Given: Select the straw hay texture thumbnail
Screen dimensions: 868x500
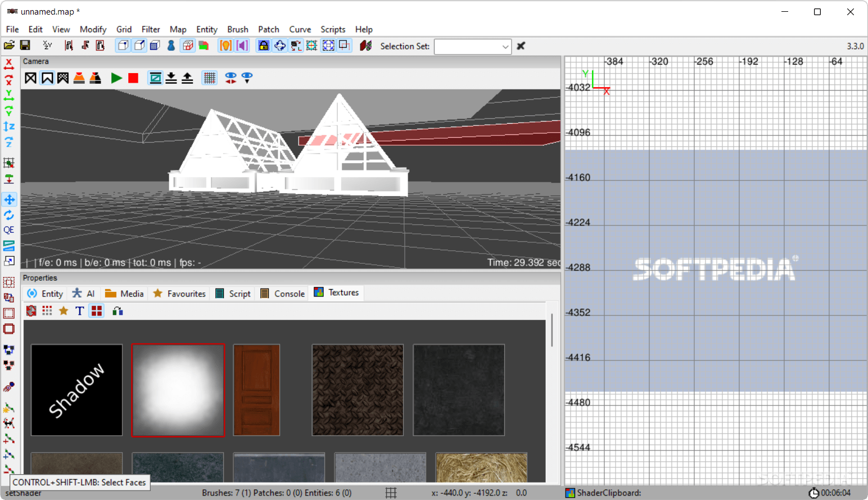Looking at the screenshot, I should pyautogui.click(x=481, y=467).
